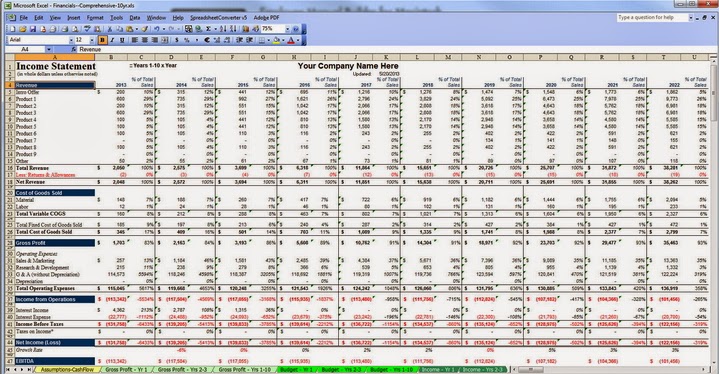Click in the 'Type a question for help' box
The width and height of the screenshot is (719, 374).
click(652, 17)
